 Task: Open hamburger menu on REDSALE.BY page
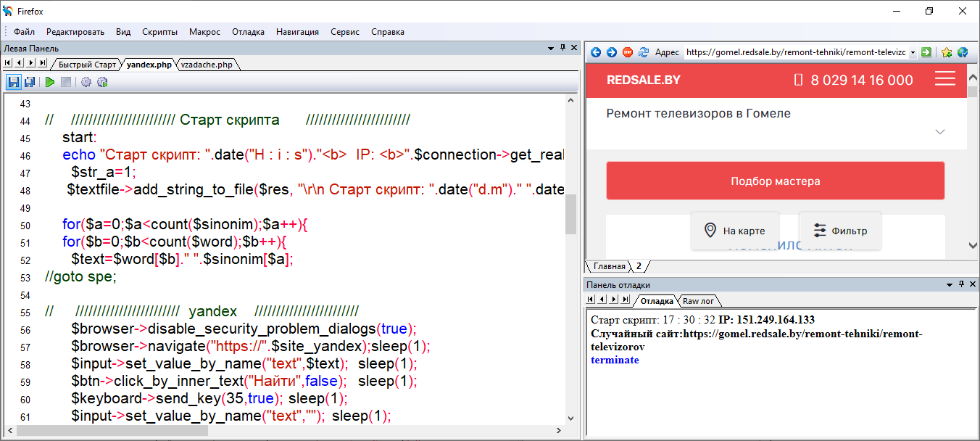pyautogui.click(x=944, y=79)
